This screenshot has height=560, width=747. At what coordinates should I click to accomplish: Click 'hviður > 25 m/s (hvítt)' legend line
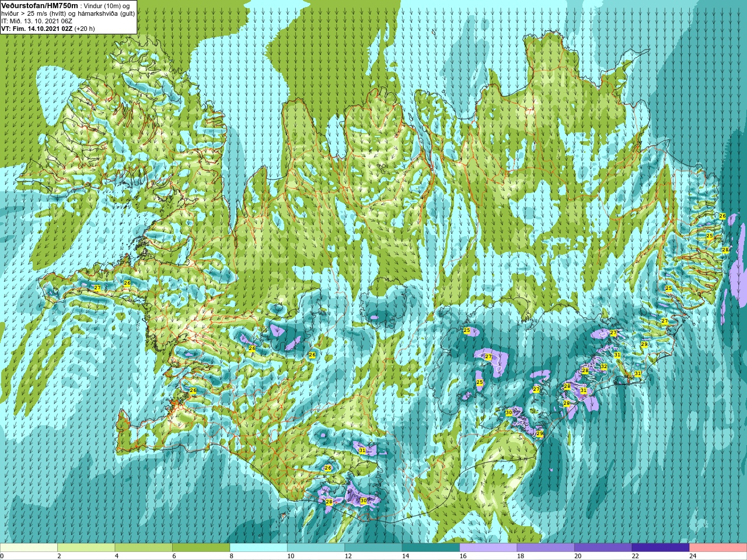(34, 13)
